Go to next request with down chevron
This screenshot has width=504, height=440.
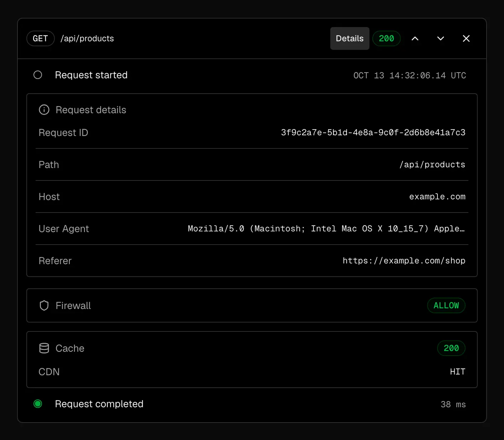[x=441, y=38]
